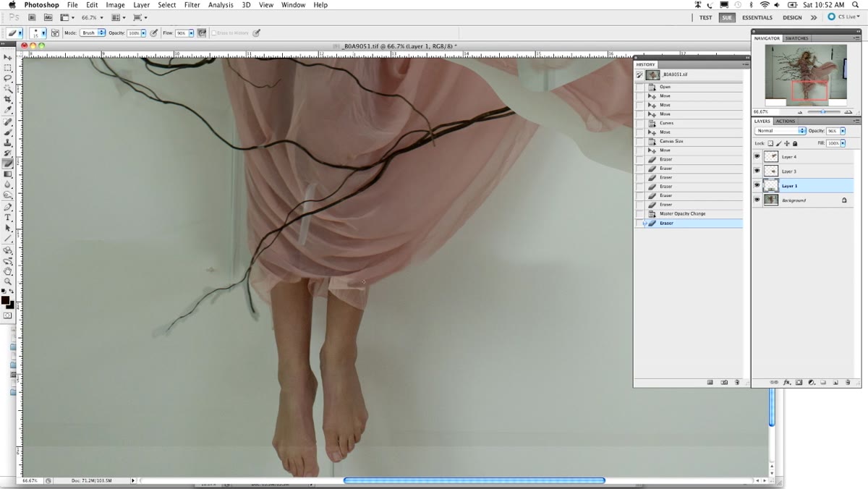Image resolution: width=868 pixels, height=489 pixels.
Task: Open CS Live services
Action: click(844, 17)
